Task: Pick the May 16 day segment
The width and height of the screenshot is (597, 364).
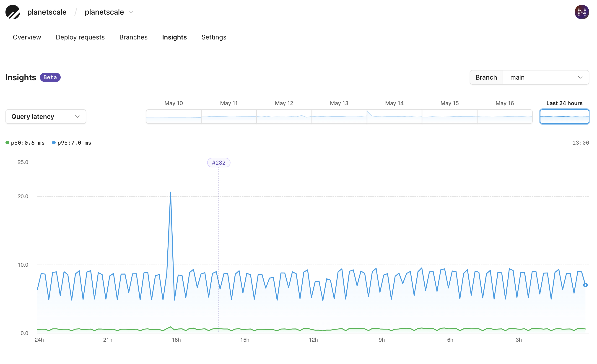Action: (x=505, y=117)
